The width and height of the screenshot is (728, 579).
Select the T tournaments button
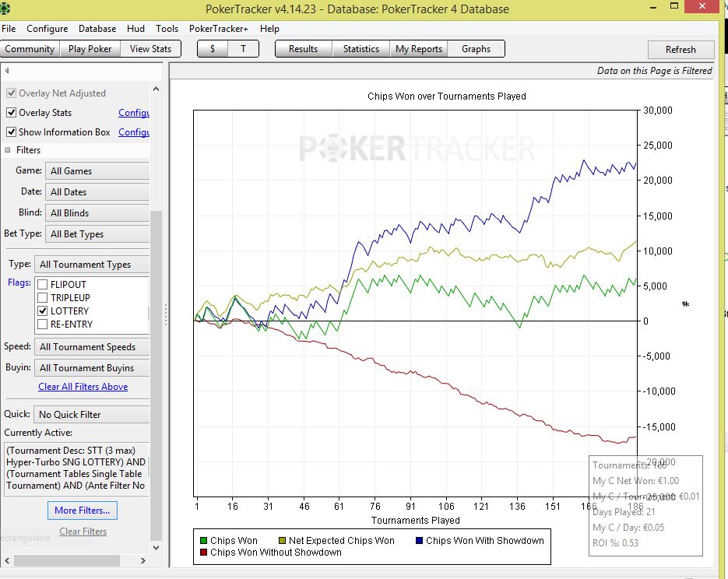(x=243, y=49)
